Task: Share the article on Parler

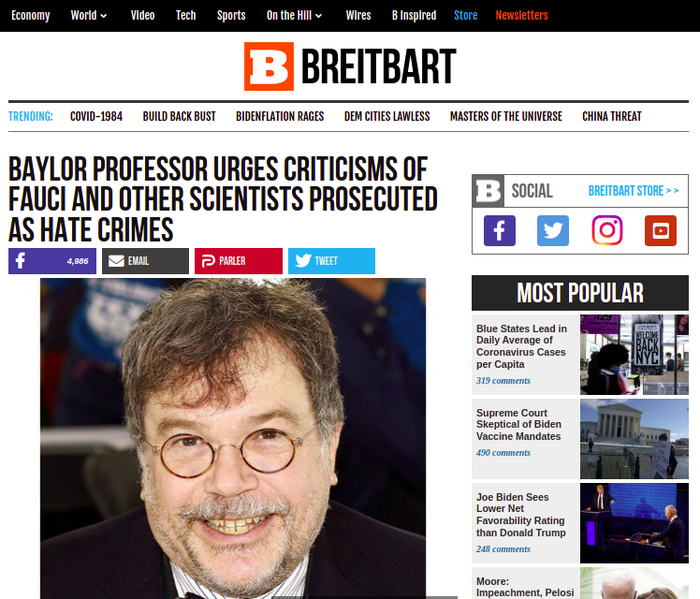Action: pyautogui.click(x=239, y=261)
